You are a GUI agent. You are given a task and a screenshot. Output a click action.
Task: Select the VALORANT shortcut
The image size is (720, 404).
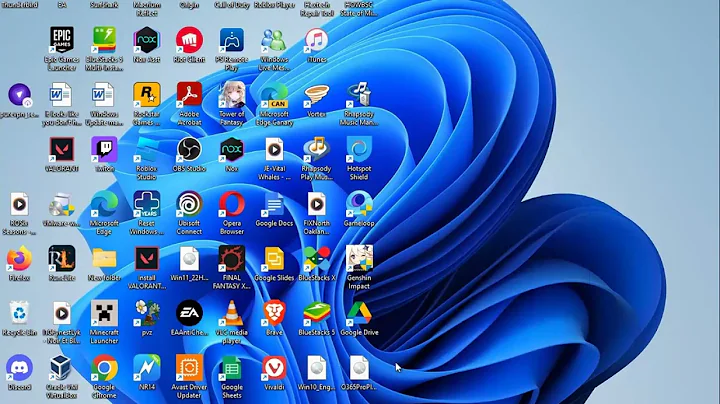[x=62, y=149]
